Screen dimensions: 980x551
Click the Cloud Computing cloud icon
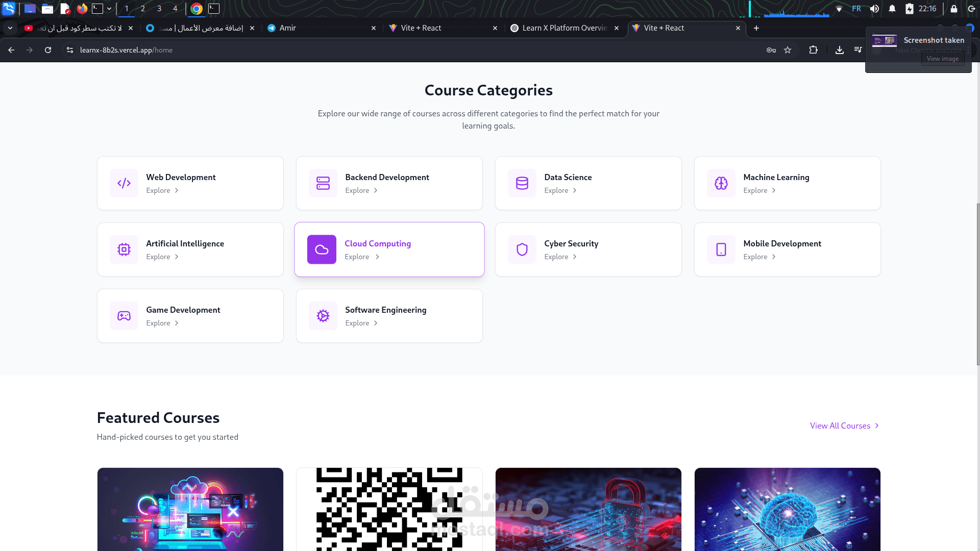pos(322,249)
